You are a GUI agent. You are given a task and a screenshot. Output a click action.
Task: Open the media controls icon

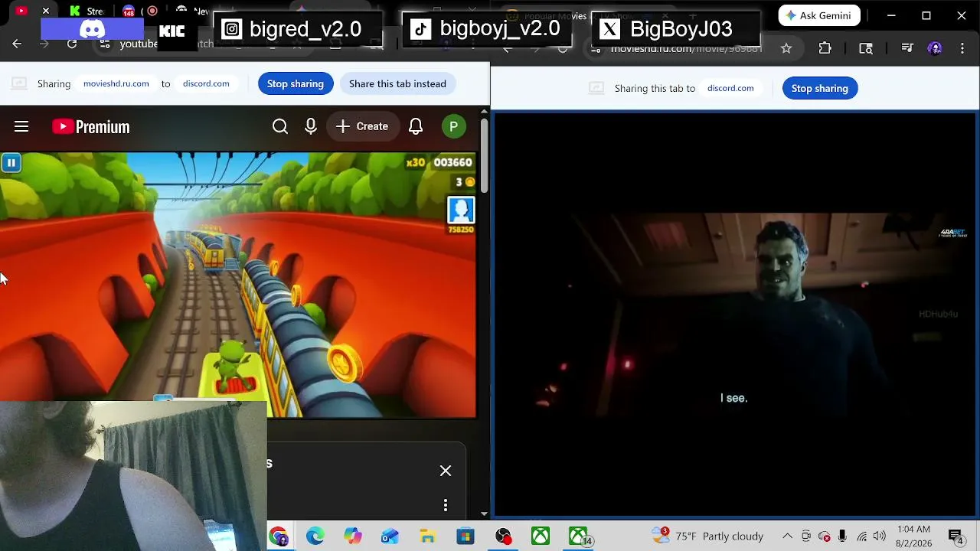(907, 48)
